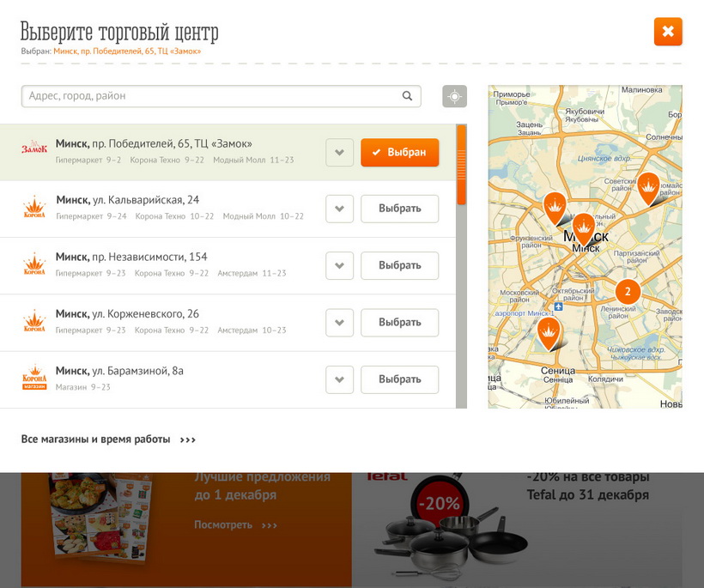Close the shopping center selection dialog
Viewport: 704px width, 588px height.
pyautogui.click(x=668, y=32)
